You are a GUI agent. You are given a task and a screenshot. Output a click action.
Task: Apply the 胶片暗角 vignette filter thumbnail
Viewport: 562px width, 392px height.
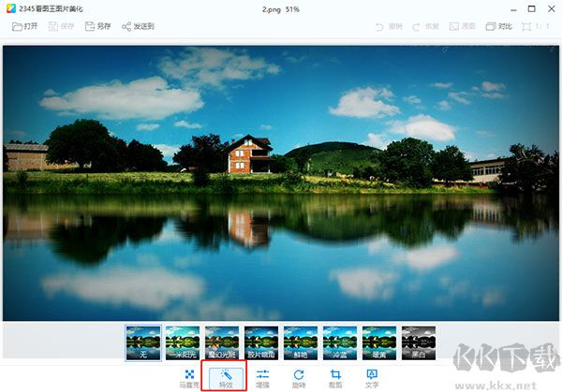[261, 342]
